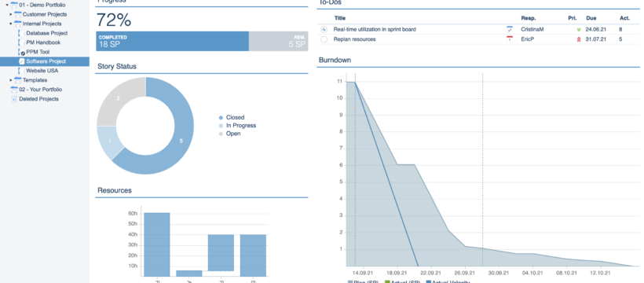This screenshot has width=644, height=283.
Task: Toggle status circle of Real-time utilization to-do
Action: click(x=324, y=30)
